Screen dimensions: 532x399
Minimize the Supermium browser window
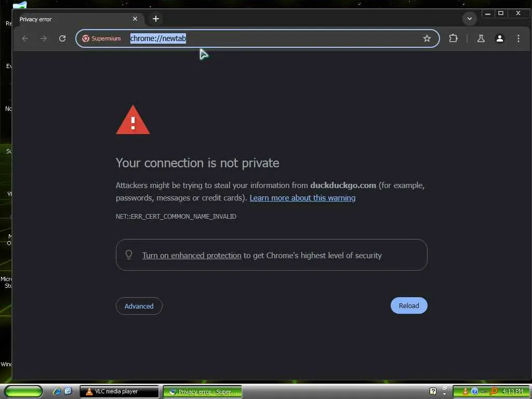(x=487, y=13)
